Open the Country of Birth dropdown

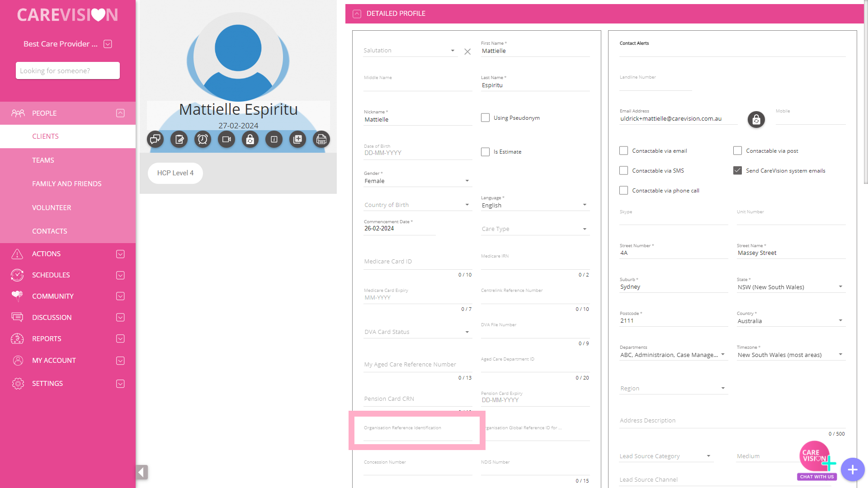coord(418,205)
